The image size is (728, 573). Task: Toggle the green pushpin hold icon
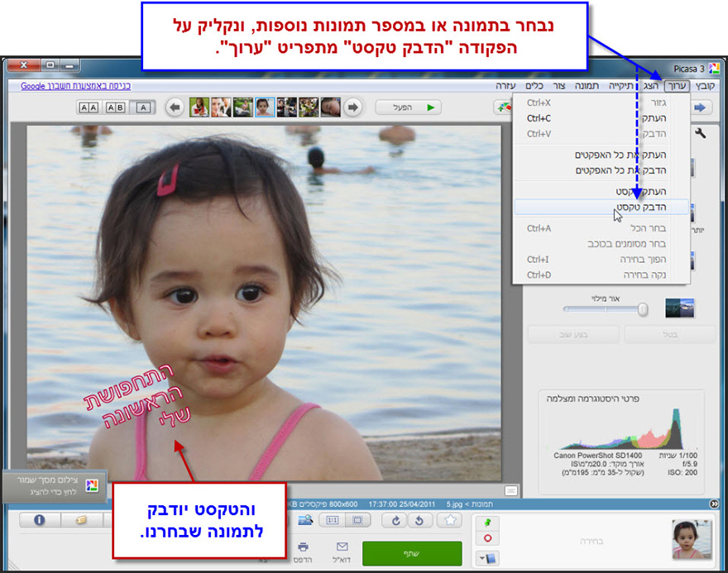pos(489,523)
